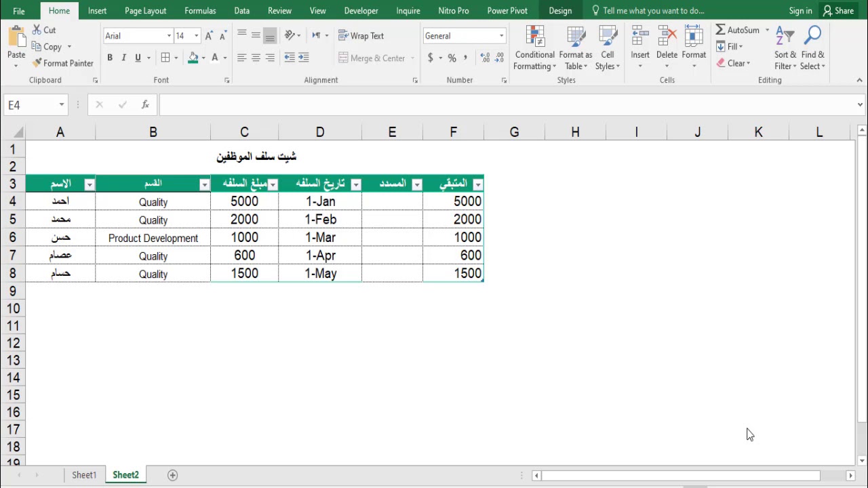Image resolution: width=868 pixels, height=488 pixels.
Task: Apply the yellow Fill Color bucket
Action: click(193, 58)
